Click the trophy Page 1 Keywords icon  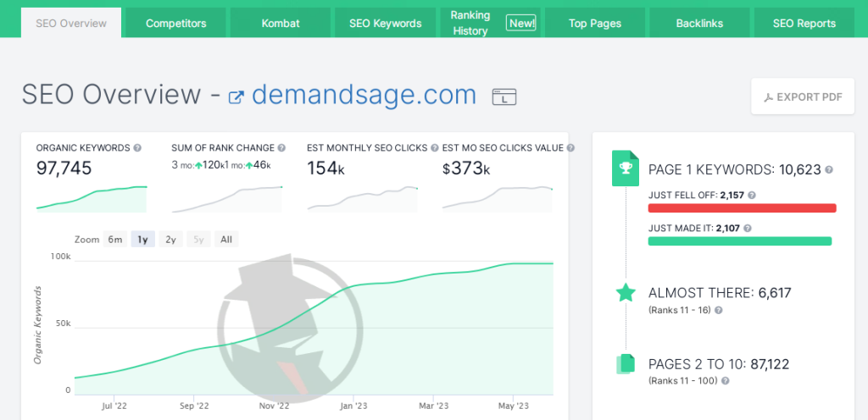pyautogui.click(x=626, y=168)
